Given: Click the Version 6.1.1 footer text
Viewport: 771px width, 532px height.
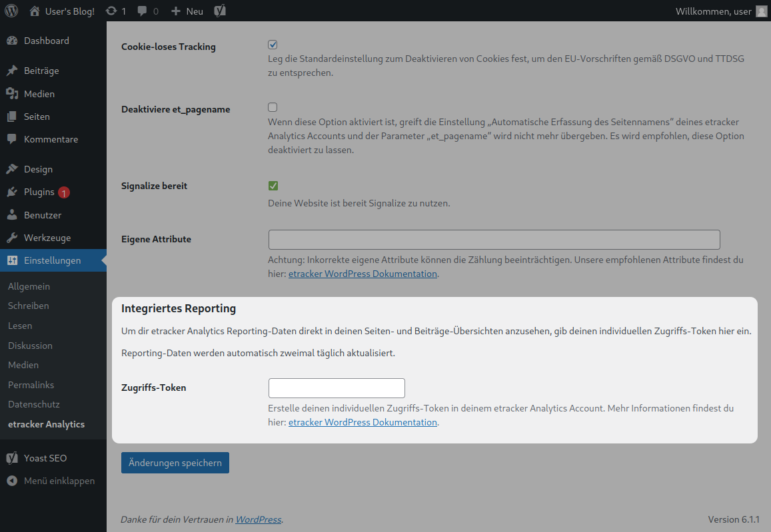Looking at the screenshot, I should [734, 519].
